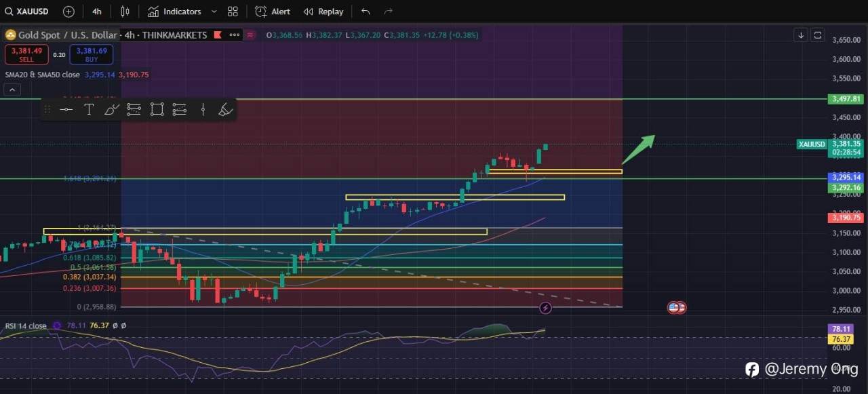The width and height of the screenshot is (868, 394).
Task: Open the candlestick chart type selector
Action: [125, 12]
